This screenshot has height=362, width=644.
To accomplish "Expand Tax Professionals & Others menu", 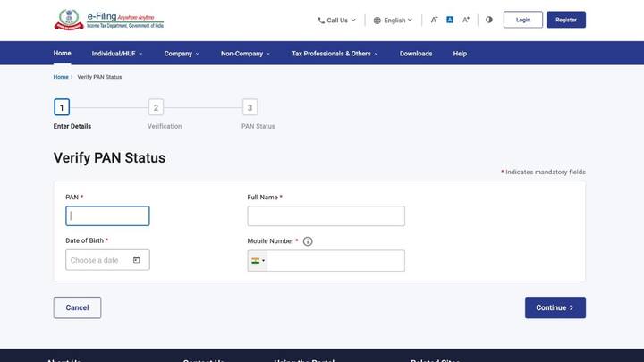I will coord(335,54).
